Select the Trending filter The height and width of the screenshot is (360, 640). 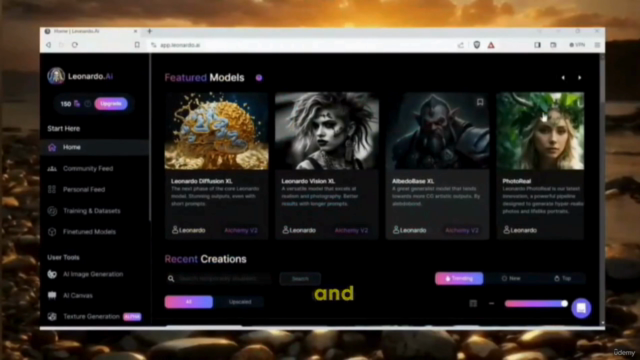click(459, 278)
